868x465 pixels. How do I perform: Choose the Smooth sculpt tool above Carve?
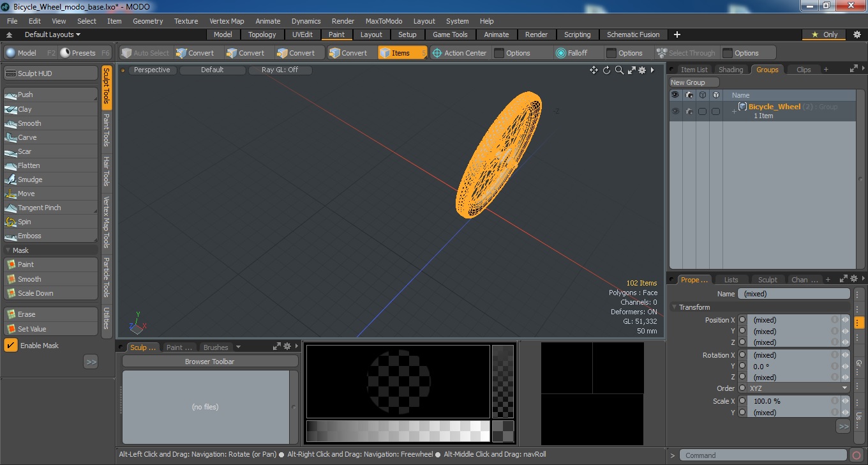click(x=51, y=123)
